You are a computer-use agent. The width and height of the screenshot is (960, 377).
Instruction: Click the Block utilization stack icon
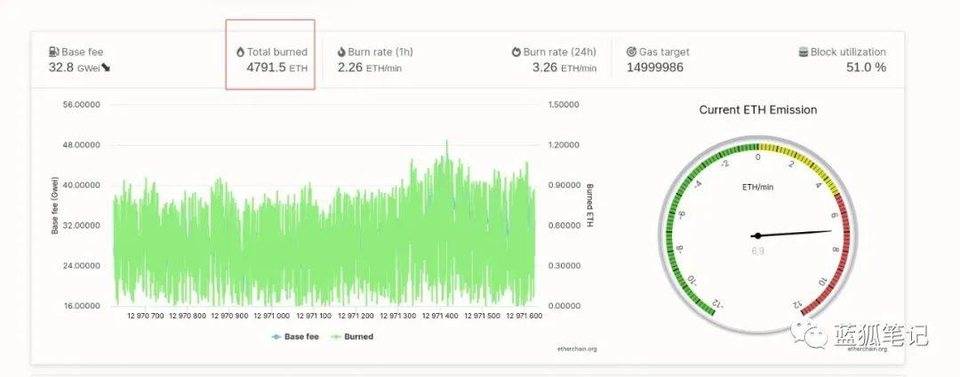coord(803,52)
